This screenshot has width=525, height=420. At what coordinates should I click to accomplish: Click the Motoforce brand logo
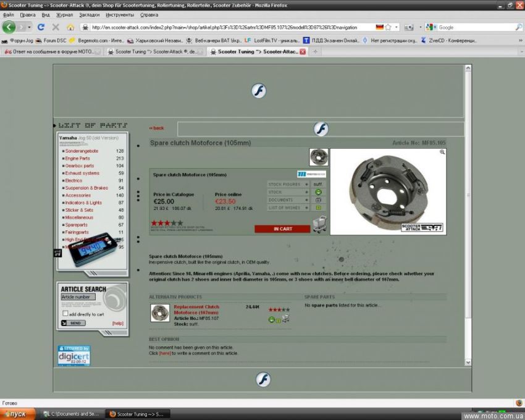click(311, 174)
